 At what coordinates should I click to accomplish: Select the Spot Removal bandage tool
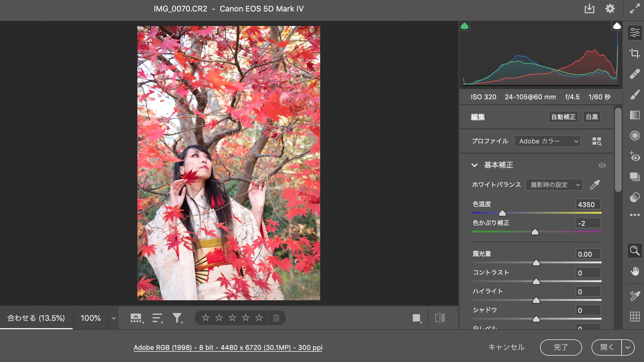coord(635,74)
